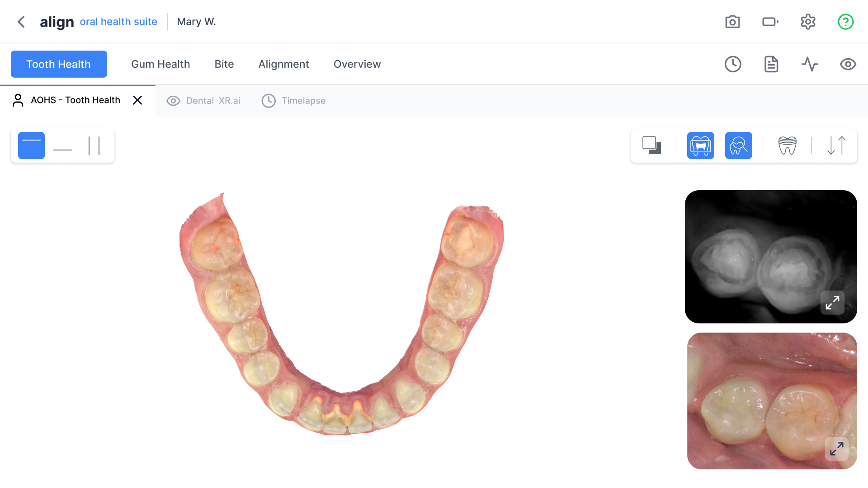Expand the color intraoral photo
The width and height of the screenshot is (868, 488).
point(836,449)
